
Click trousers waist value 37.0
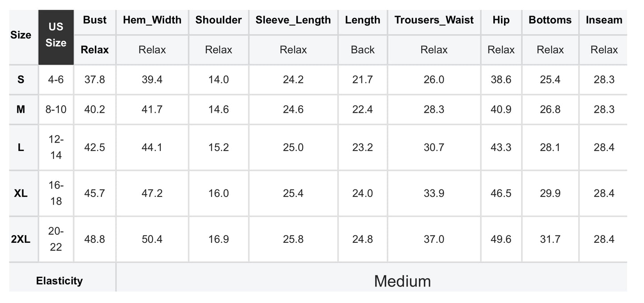click(434, 239)
